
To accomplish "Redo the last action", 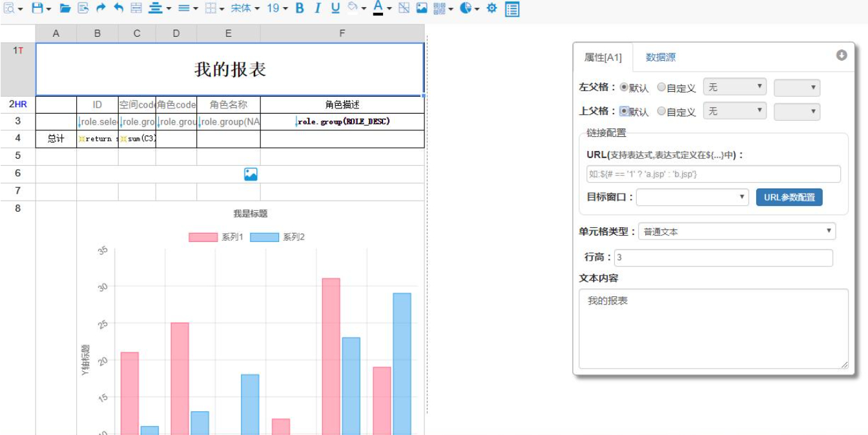I will tap(101, 8).
